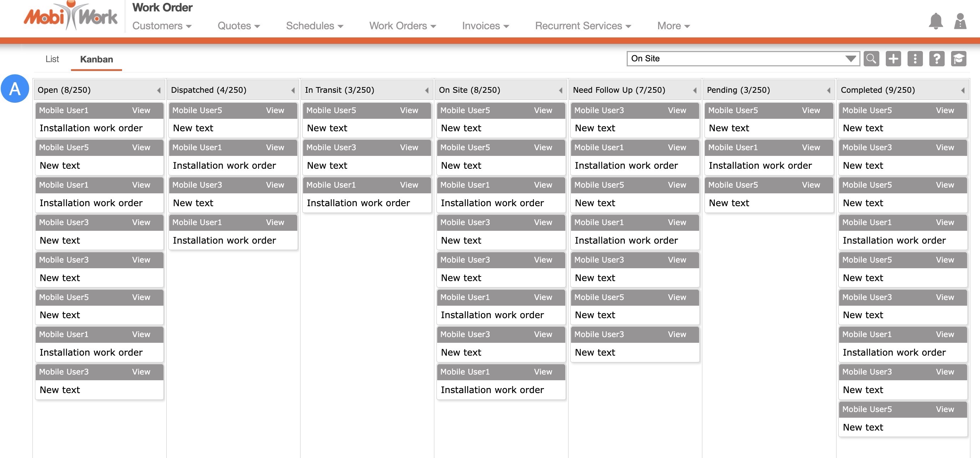Click the notifications bell icon
This screenshot has width=980, height=458.
(935, 21)
